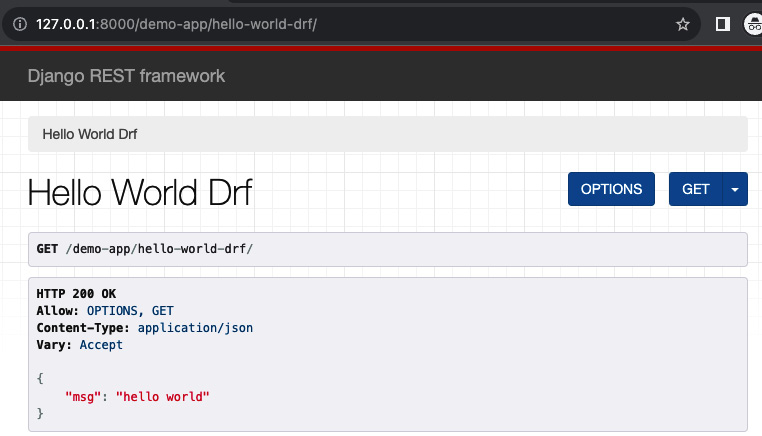
Task: Click the Allow header OPTIONS, GET value
Action: pos(130,311)
